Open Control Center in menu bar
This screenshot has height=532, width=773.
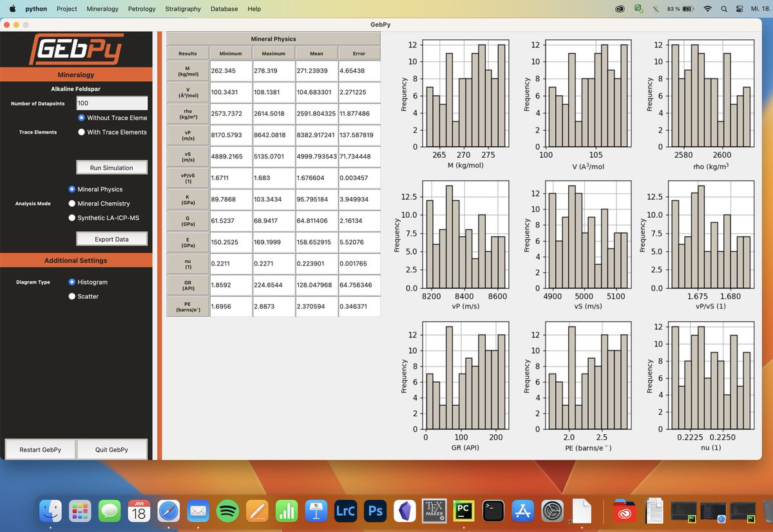click(740, 9)
